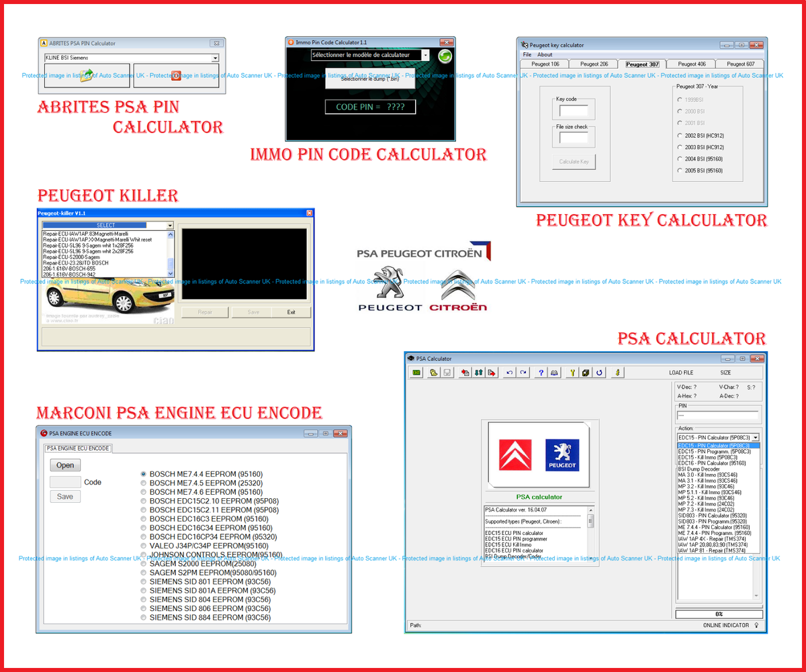Select BOSCH ME7.4.4 EEPROM (95160) radio button

pos(143,474)
